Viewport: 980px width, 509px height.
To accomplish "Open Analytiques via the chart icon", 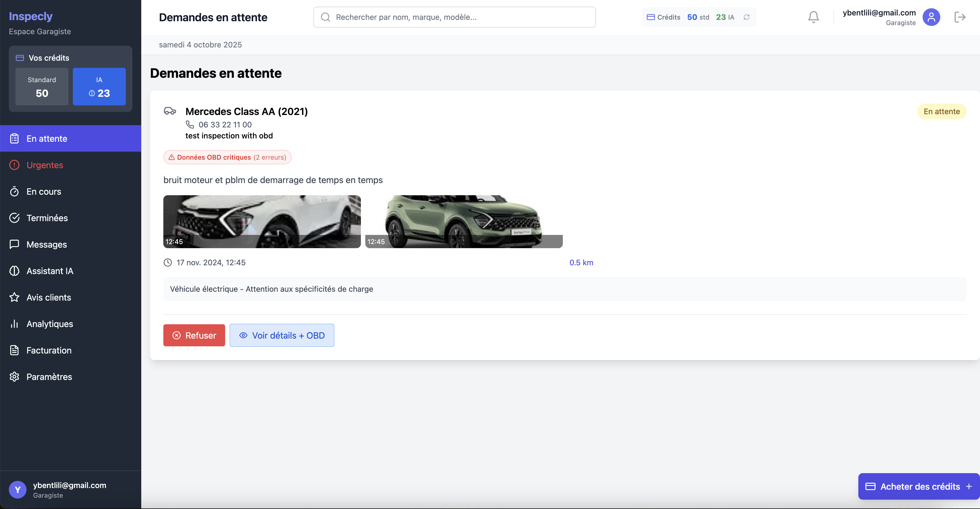I will pos(14,323).
